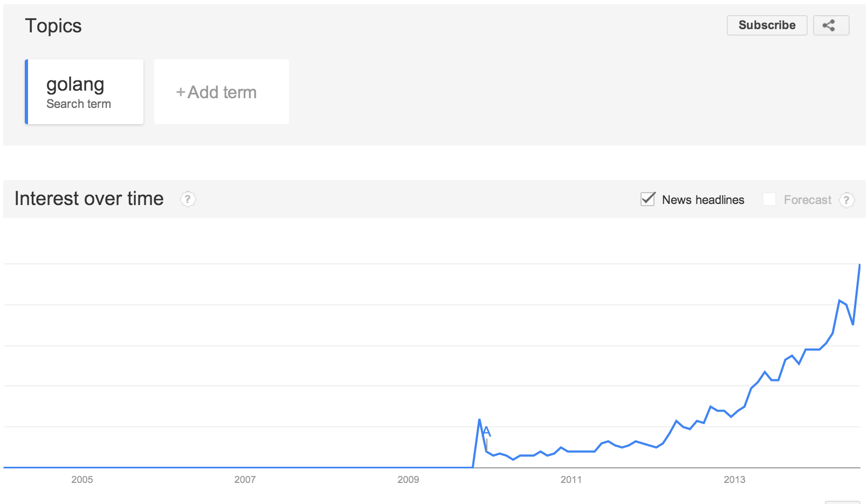Click the Subscribe button
Image resolution: width=868 pixels, height=504 pixels.
[x=766, y=25]
